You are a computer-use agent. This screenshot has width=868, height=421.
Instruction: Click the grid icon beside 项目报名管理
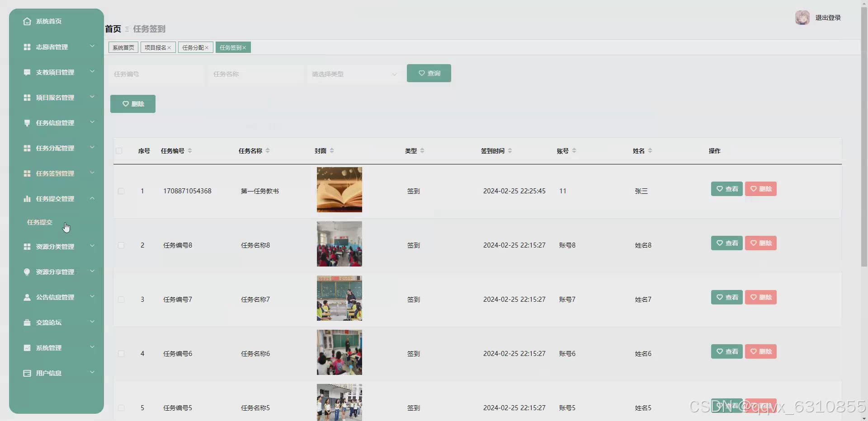(27, 98)
